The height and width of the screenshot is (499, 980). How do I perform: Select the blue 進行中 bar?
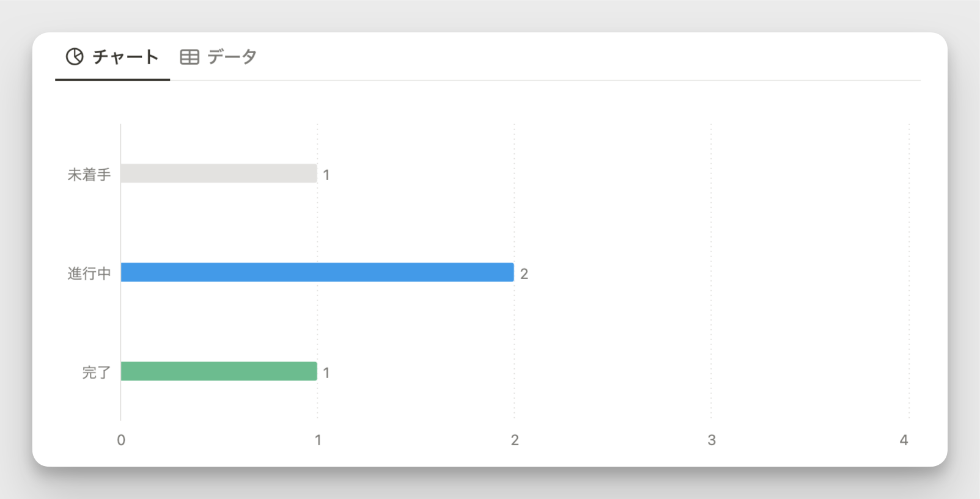[317, 272]
